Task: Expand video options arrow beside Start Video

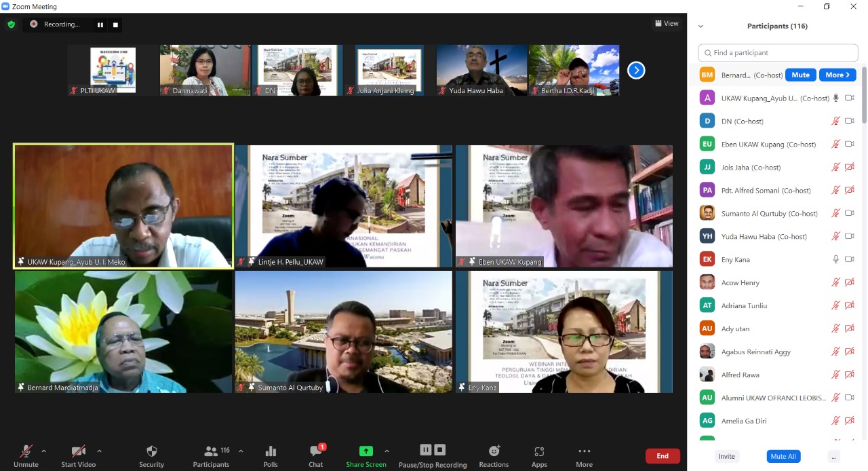Action: click(x=99, y=451)
